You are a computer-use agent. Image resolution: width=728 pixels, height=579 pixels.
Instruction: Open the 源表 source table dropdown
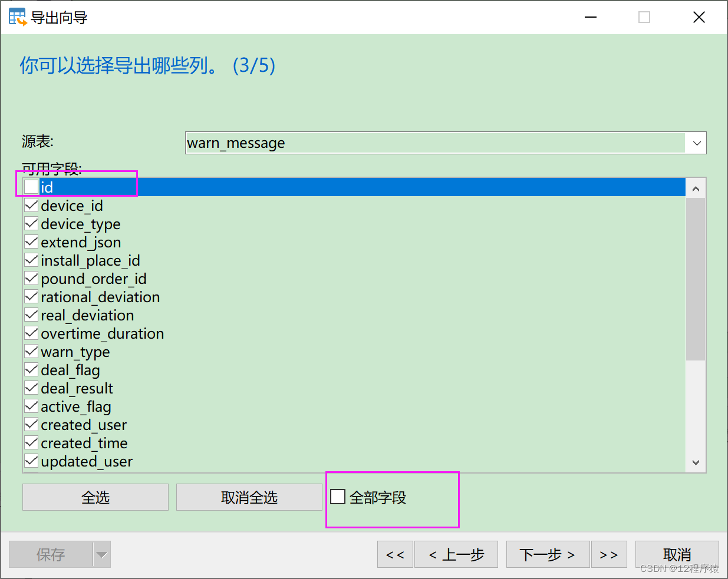(697, 143)
